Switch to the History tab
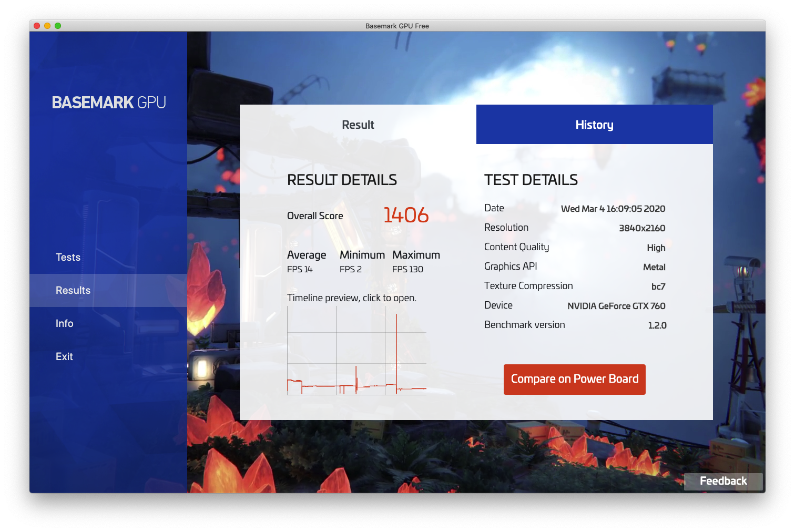 coord(595,125)
